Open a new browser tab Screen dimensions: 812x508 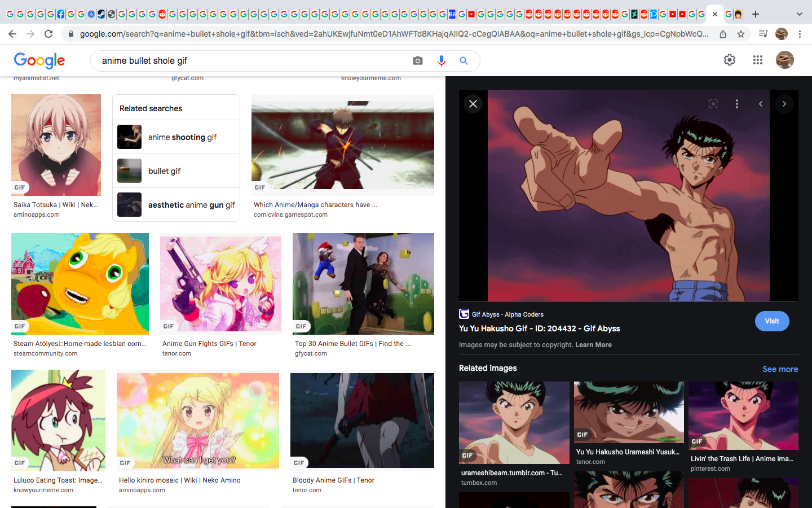point(756,14)
